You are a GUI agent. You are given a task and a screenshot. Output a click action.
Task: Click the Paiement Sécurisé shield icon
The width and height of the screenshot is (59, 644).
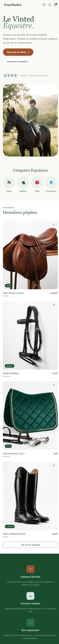coord(30,569)
